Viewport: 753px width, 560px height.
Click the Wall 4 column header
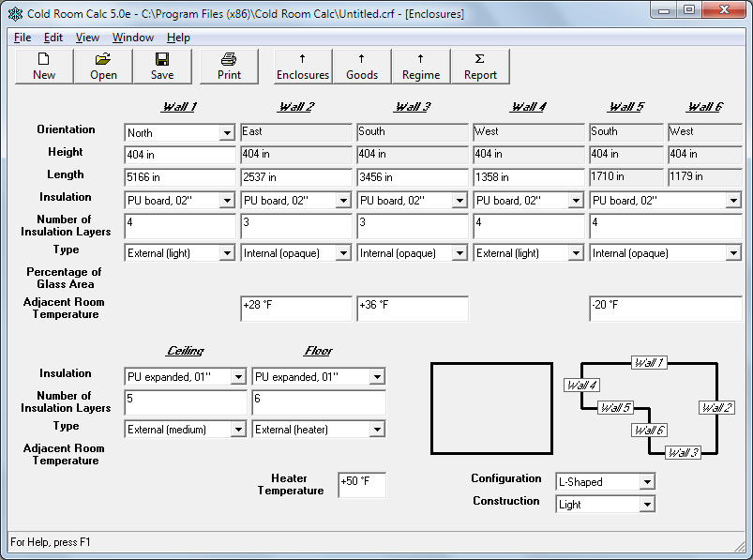pyautogui.click(x=528, y=107)
